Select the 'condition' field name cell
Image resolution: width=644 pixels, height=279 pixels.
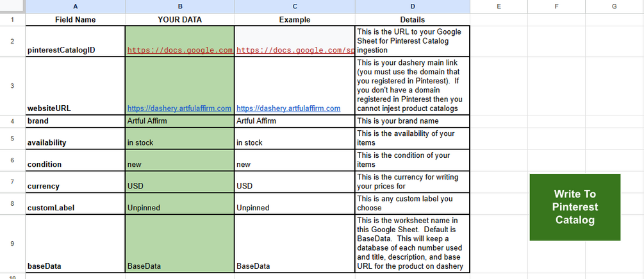click(x=76, y=160)
